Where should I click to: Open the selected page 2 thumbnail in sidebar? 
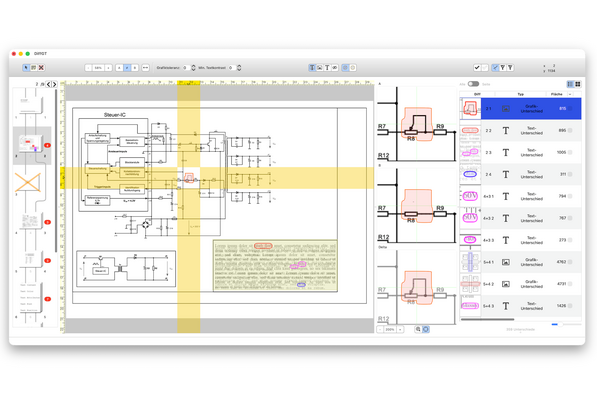tap(32, 145)
